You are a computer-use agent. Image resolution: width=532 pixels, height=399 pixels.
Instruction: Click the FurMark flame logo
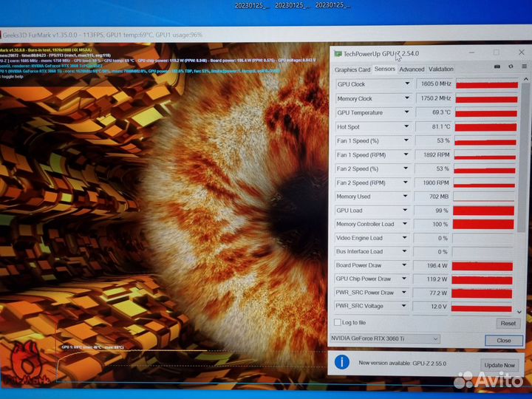[x=27, y=363]
